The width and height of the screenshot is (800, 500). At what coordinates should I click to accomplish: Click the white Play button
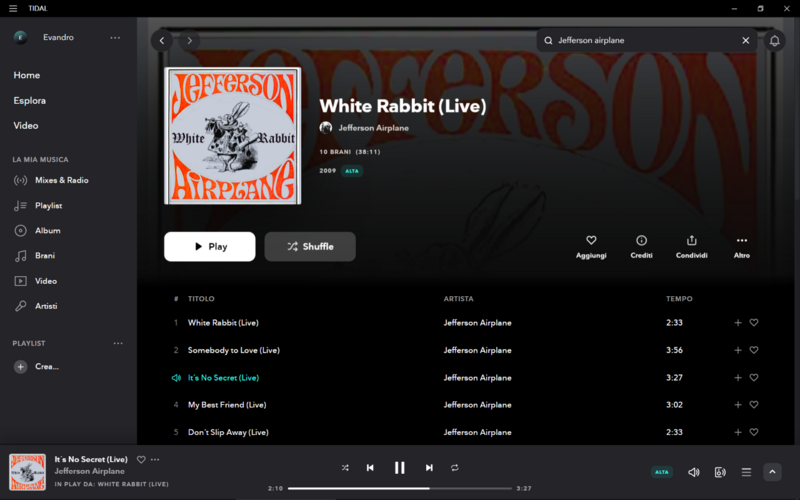point(210,246)
